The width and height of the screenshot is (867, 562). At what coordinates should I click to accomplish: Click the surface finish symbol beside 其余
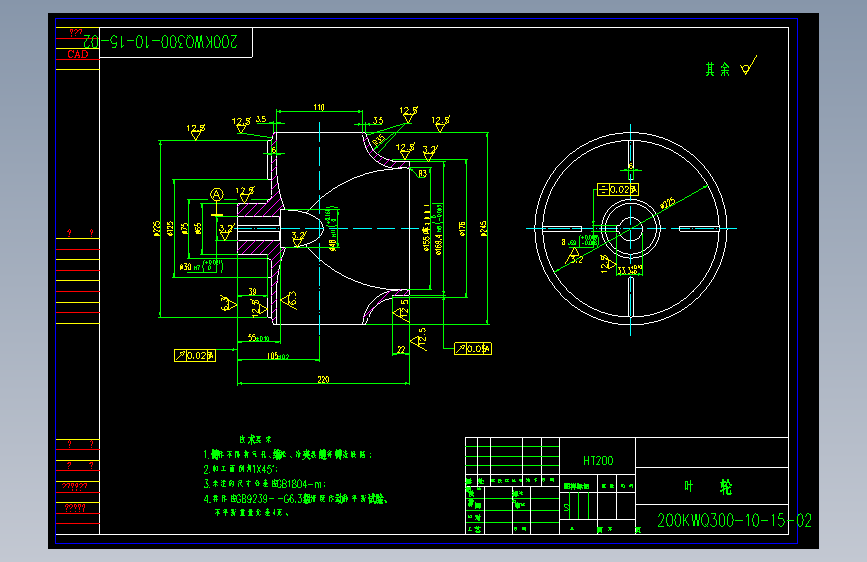tap(749, 66)
